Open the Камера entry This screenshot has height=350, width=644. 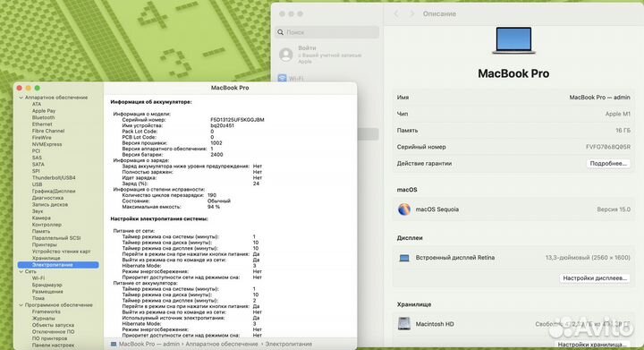pos(41,218)
